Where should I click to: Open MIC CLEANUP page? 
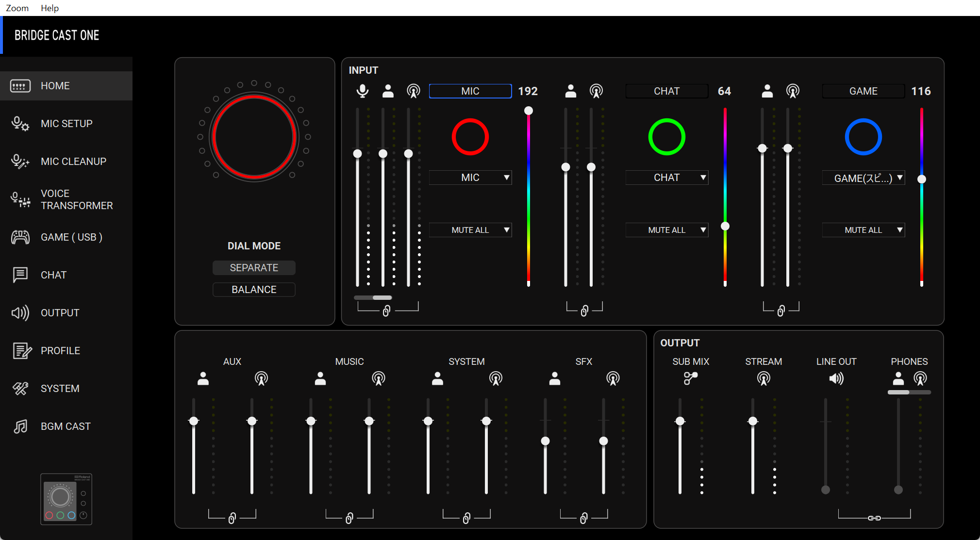(66, 162)
